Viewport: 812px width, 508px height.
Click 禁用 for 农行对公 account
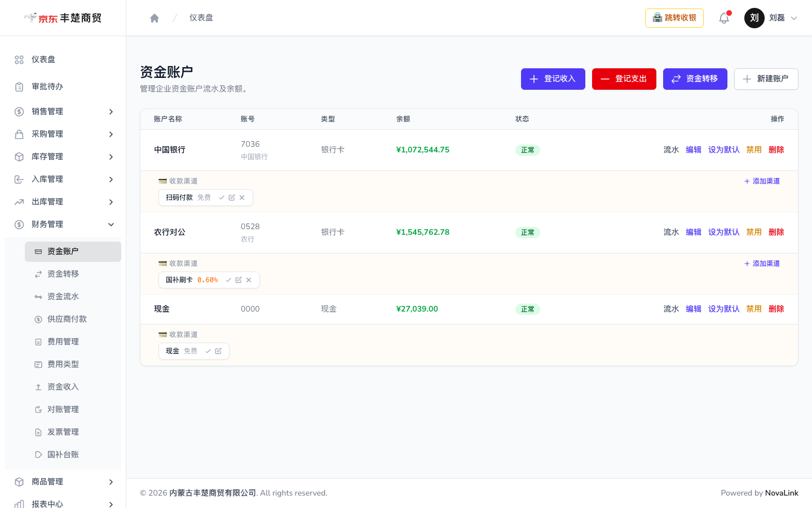click(754, 233)
